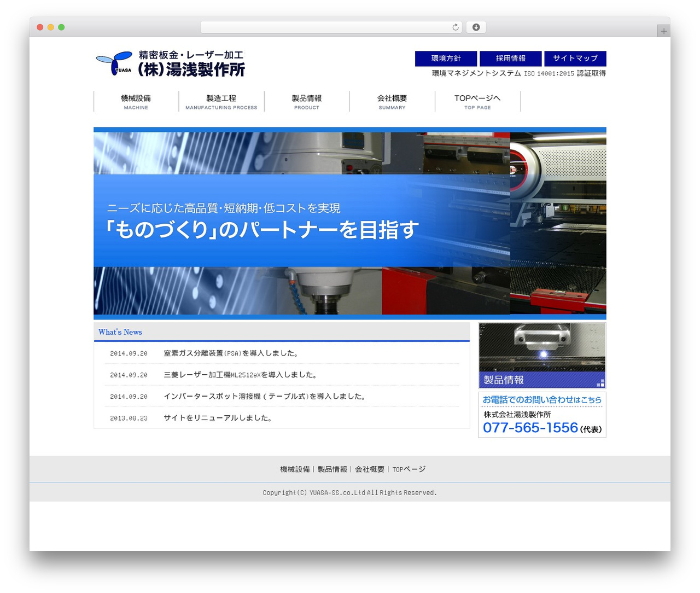Click the Copyright YUASA-SS.co.Ltd text
The image size is (700, 593).
point(350,493)
